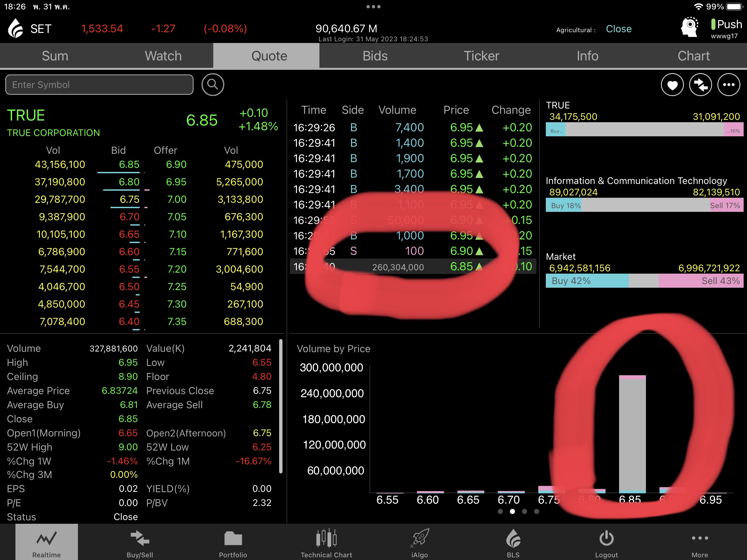Tap the Agricultural Close status link

tap(618, 29)
